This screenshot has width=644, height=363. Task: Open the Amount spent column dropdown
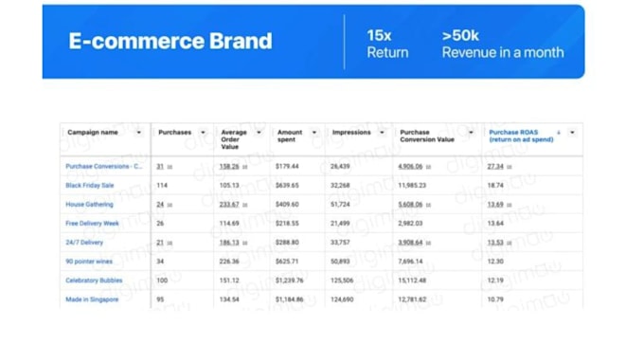[314, 133]
